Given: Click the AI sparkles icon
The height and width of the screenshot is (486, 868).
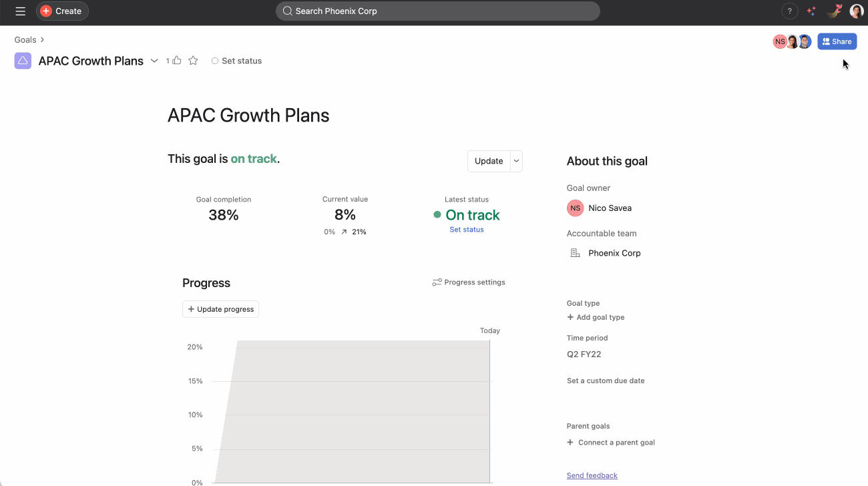Looking at the screenshot, I should click(x=811, y=11).
